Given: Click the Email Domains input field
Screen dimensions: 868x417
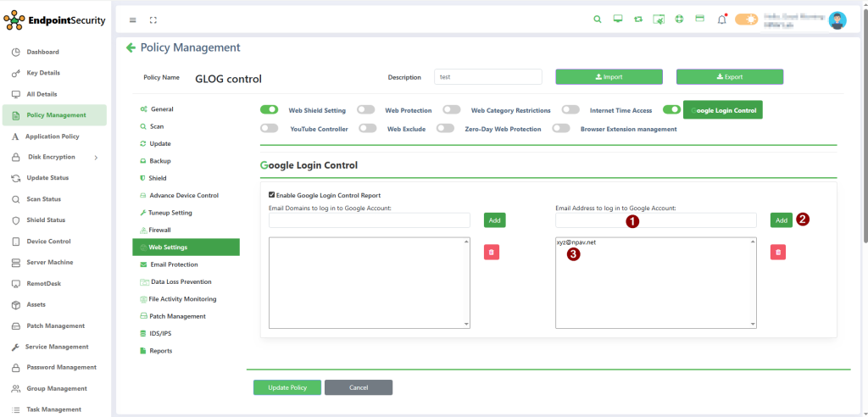Looking at the screenshot, I should pyautogui.click(x=370, y=220).
